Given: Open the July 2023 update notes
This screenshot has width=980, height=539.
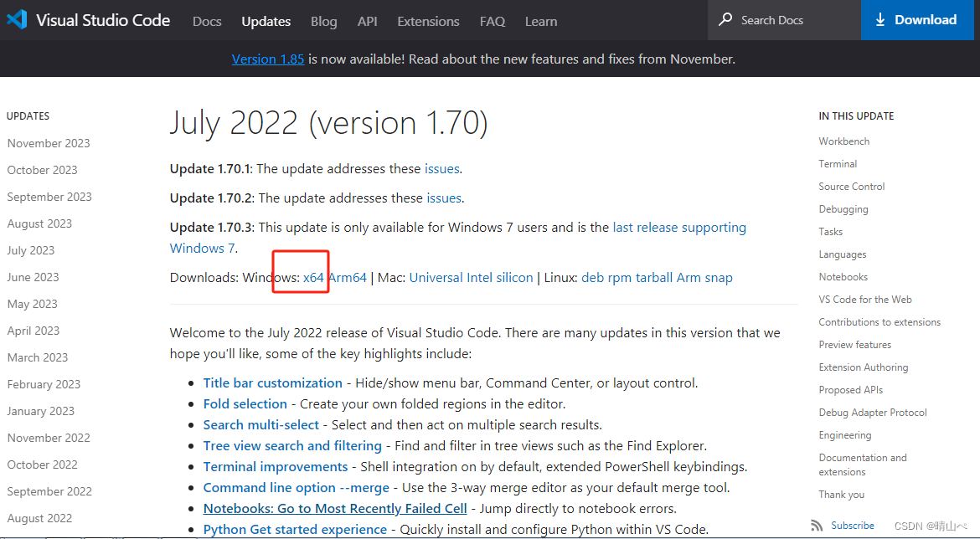Looking at the screenshot, I should click(31, 249).
